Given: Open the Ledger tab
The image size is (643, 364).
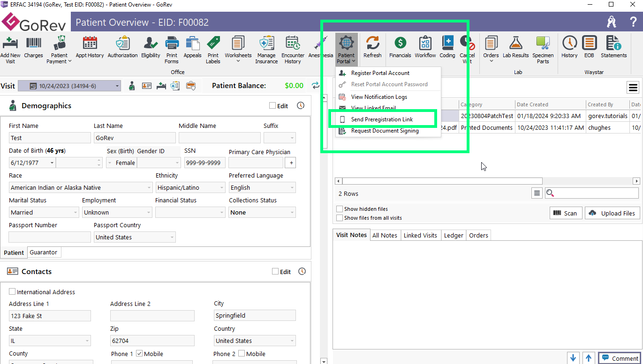Looking at the screenshot, I should 454,235.
